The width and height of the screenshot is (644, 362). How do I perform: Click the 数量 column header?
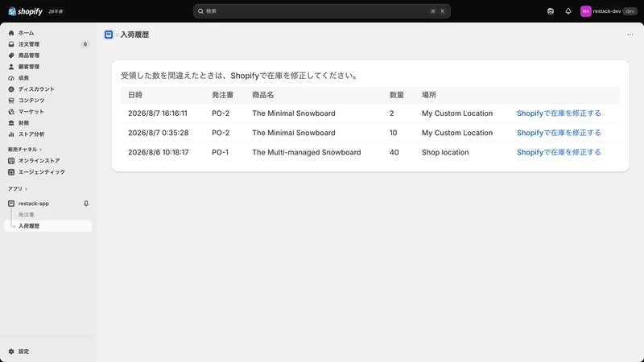click(x=397, y=95)
